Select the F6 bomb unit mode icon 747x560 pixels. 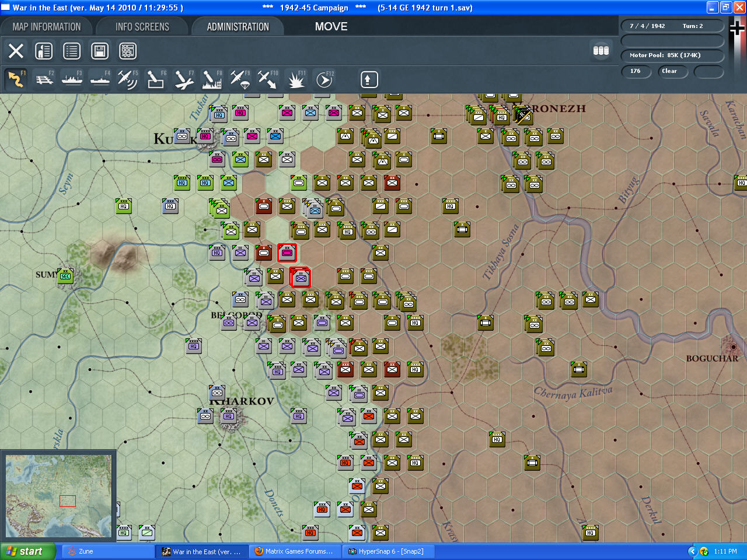tap(156, 79)
